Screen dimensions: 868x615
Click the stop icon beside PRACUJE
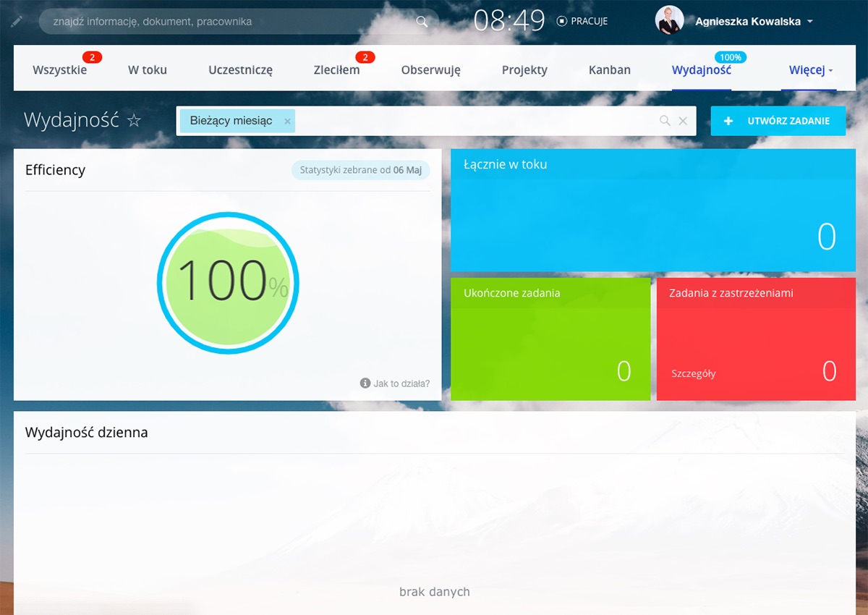562,22
